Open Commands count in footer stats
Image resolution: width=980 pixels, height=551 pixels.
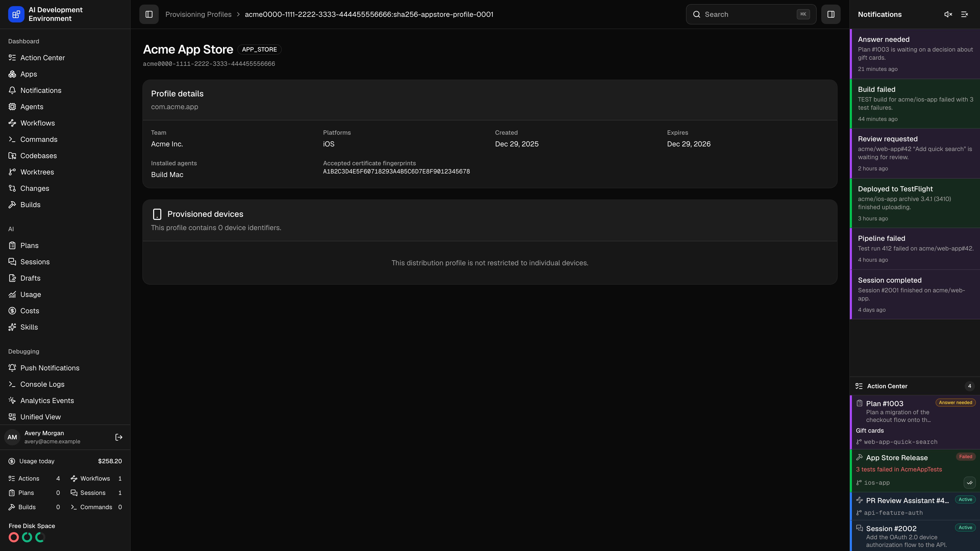tap(96, 507)
